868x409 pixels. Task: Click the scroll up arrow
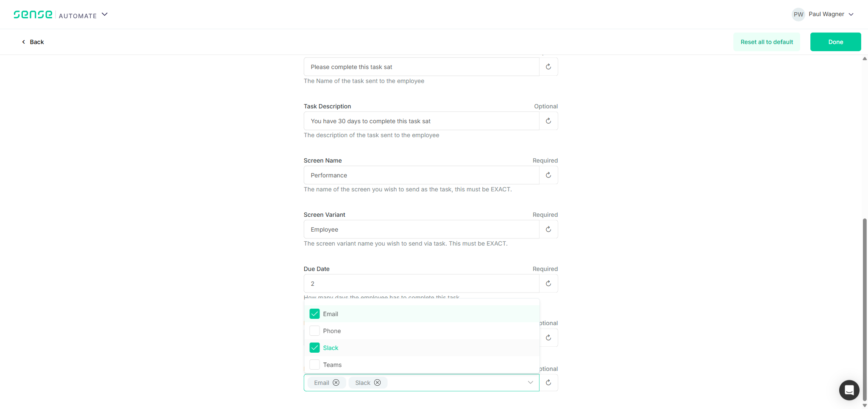(865, 59)
